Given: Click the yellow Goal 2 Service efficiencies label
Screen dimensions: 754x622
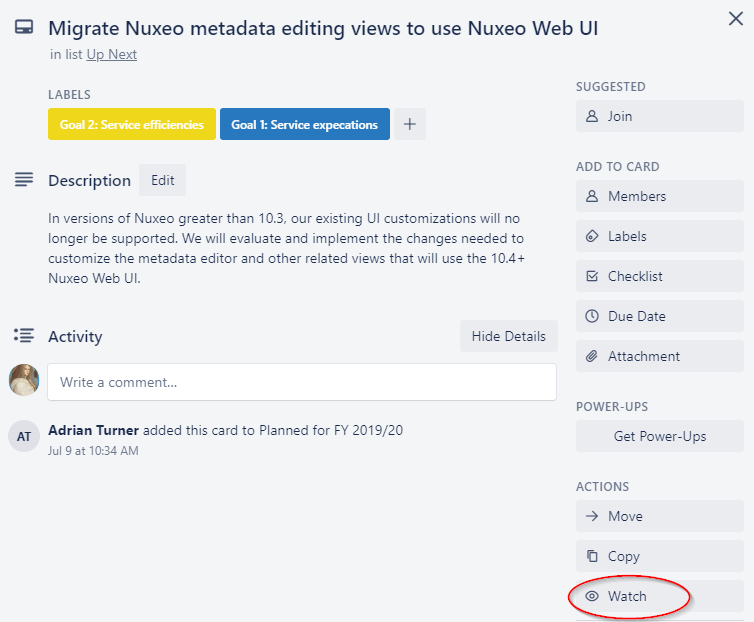Looking at the screenshot, I should 132,124.
